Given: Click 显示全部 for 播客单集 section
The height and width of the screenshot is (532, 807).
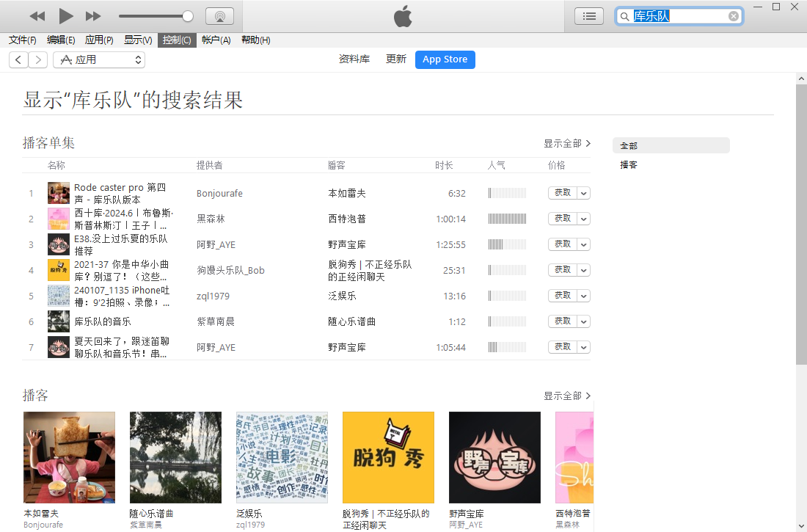Looking at the screenshot, I should click(567, 144).
